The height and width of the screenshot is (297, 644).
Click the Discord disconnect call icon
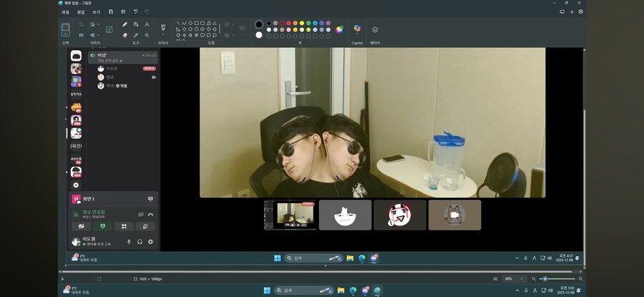(x=150, y=215)
